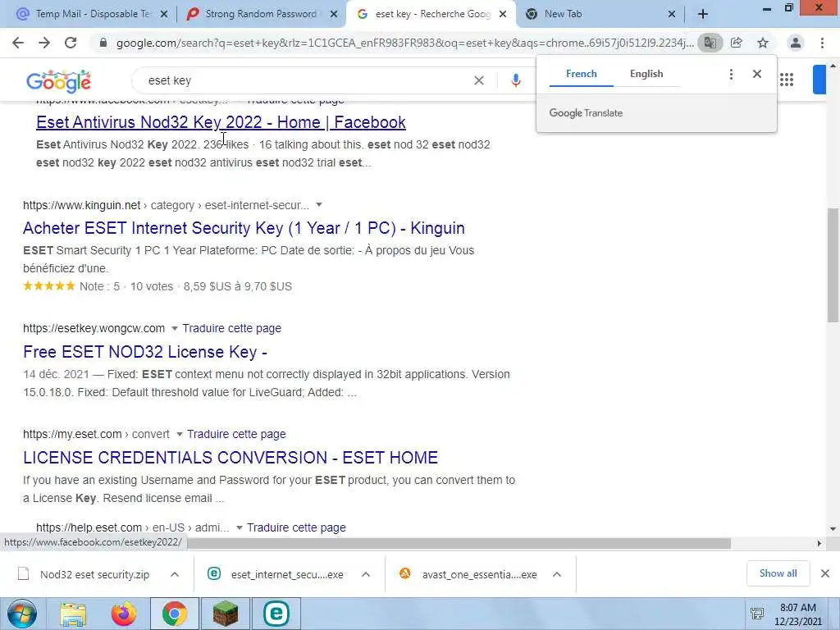
Task: Open the my.eset.com result dropdown arrow
Action: point(180,434)
